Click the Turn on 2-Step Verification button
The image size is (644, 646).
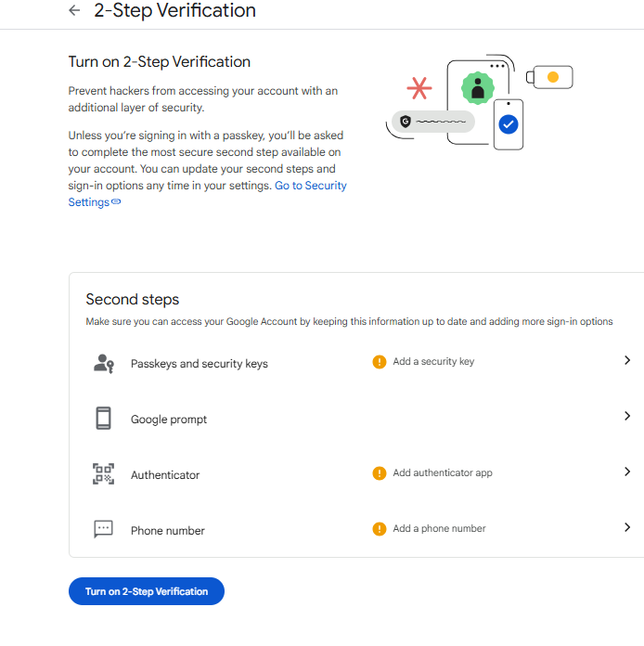[x=147, y=591]
